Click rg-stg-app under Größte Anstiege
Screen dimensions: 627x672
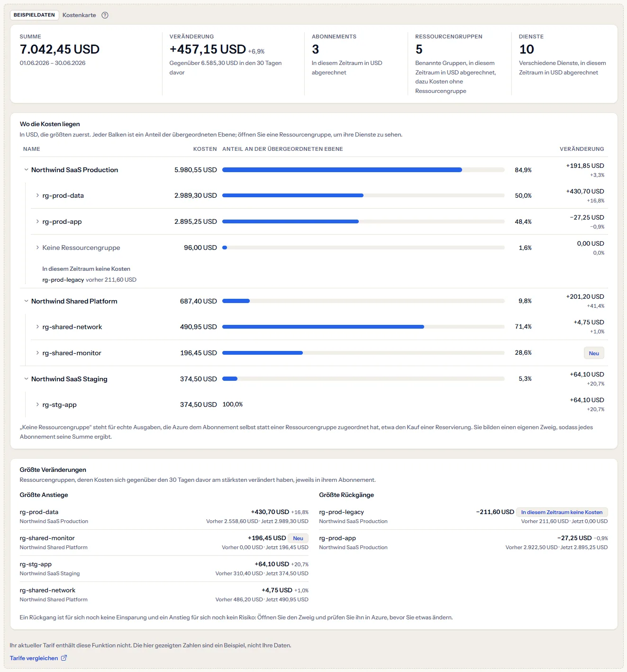click(x=36, y=564)
